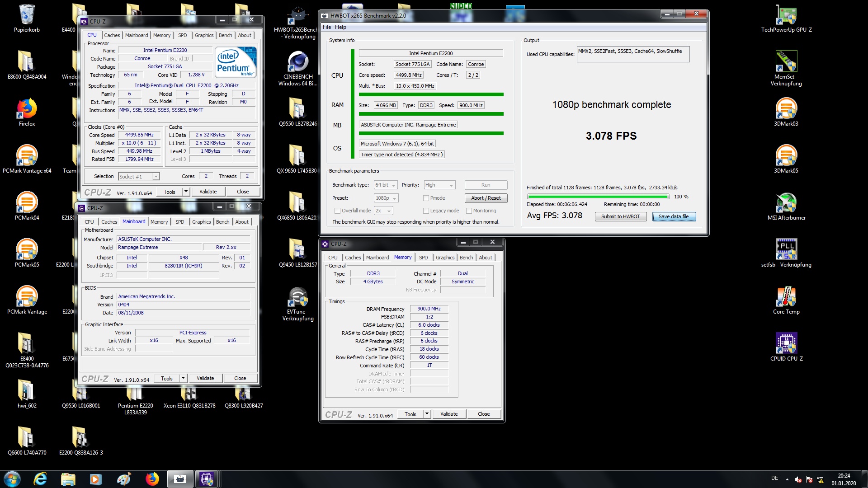This screenshot has height=488, width=868.
Task: Expand Tools arrow in CPU-Z Mainboard window
Action: tap(183, 378)
